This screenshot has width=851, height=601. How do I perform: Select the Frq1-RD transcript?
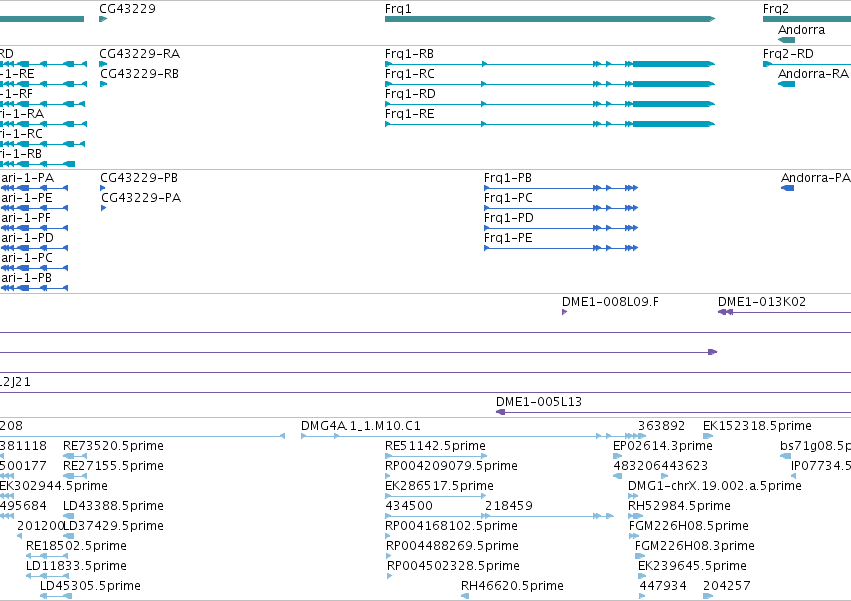(x=550, y=104)
